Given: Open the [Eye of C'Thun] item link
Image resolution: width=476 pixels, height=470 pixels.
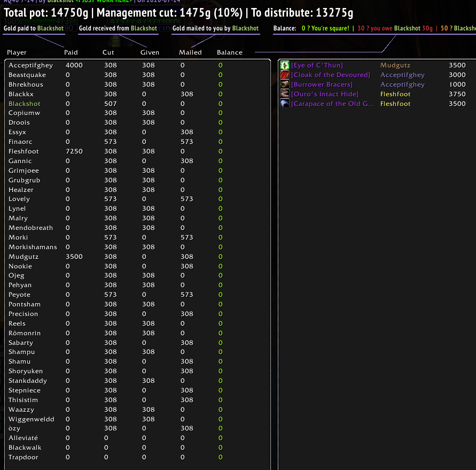Looking at the screenshot, I should 317,65.
